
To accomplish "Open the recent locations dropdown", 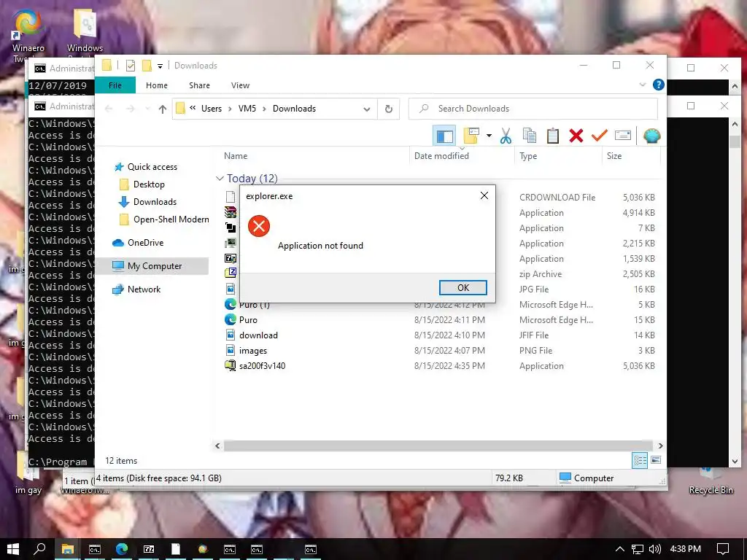I will [147, 109].
